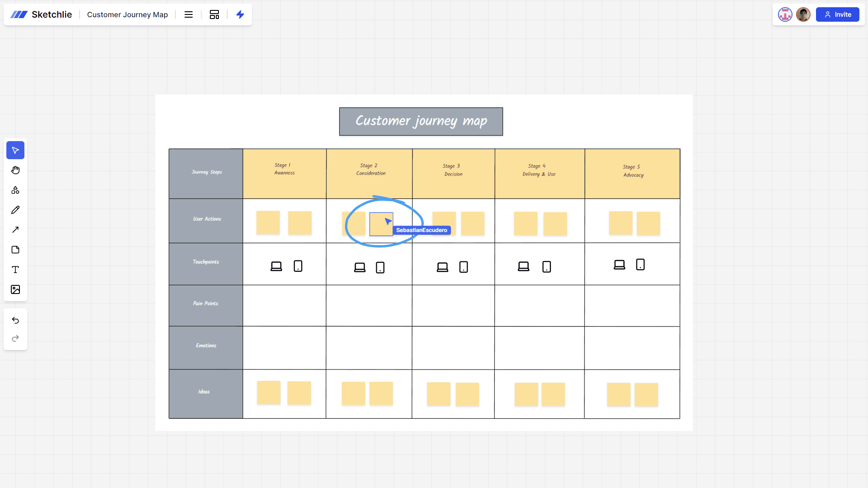Click the Customer Journey Map board title
Viewport: 868px width, 488px height.
127,14
